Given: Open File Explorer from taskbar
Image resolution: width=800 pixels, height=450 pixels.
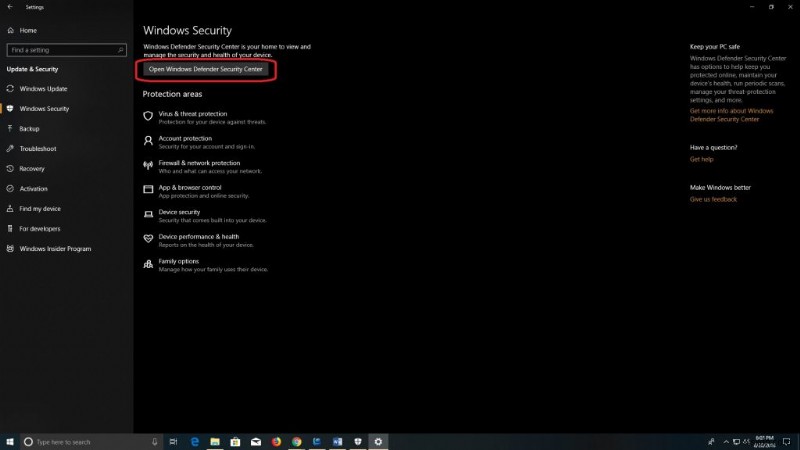Looking at the screenshot, I should click(x=215, y=442).
